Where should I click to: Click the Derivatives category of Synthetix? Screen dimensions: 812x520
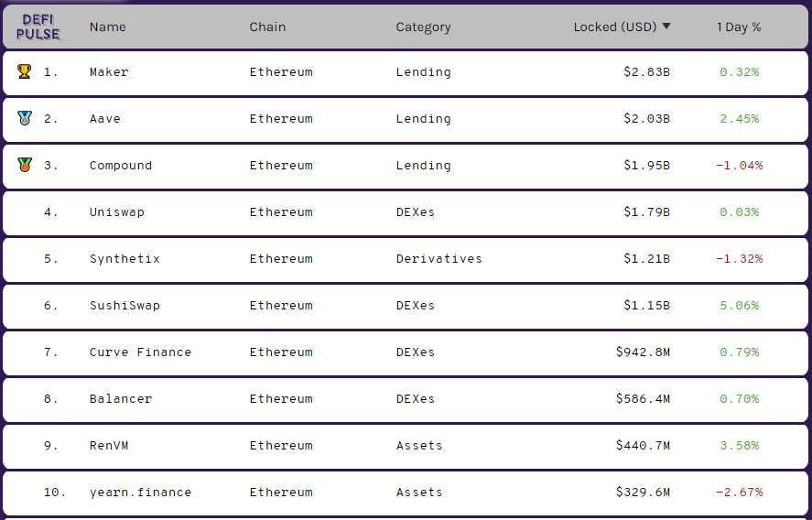(x=439, y=258)
